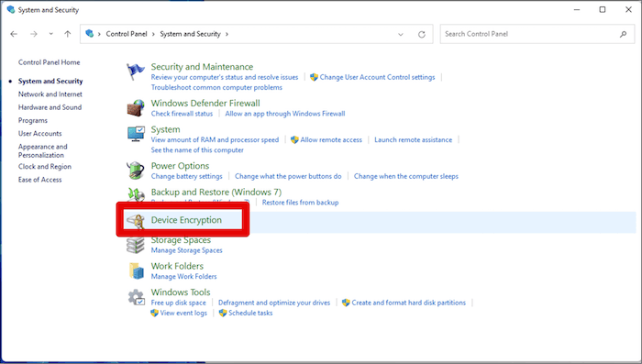This screenshot has width=642, height=364.
Task: Open Windows Defender Firewall heading
Action: tap(205, 104)
